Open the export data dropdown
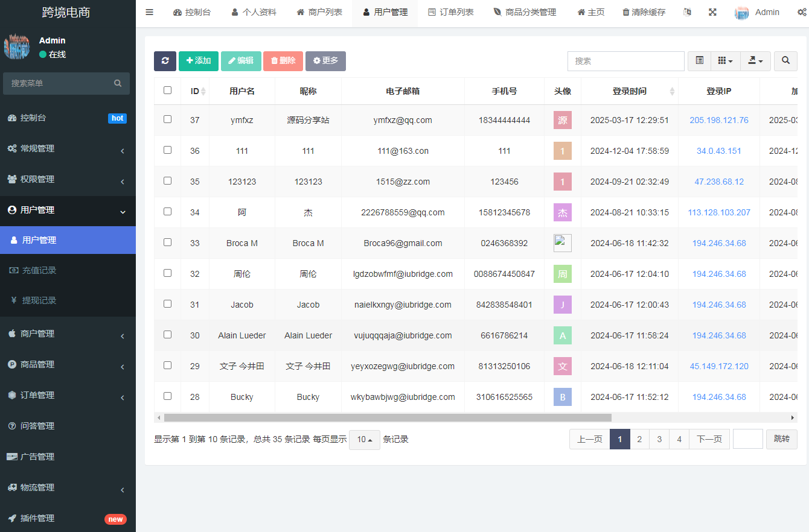 click(755, 61)
